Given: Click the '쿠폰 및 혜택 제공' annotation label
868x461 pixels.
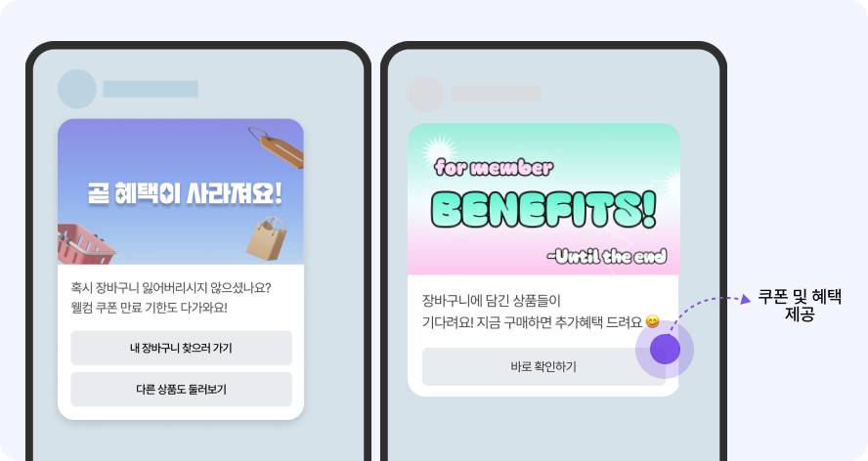Looking at the screenshot, I should 800,306.
